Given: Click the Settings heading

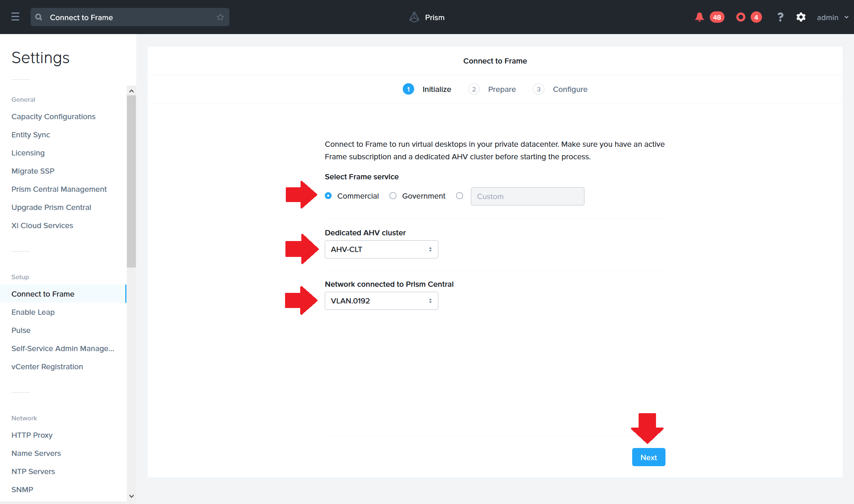Looking at the screenshot, I should pyautogui.click(x=41, y=58).
